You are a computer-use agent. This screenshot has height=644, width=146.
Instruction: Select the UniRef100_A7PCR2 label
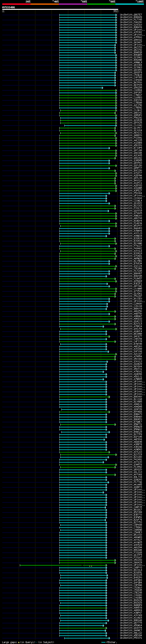tap(131, 32)
